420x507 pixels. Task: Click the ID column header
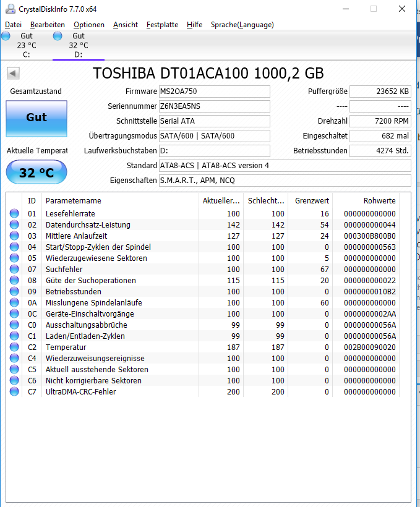tap(32, 201)
